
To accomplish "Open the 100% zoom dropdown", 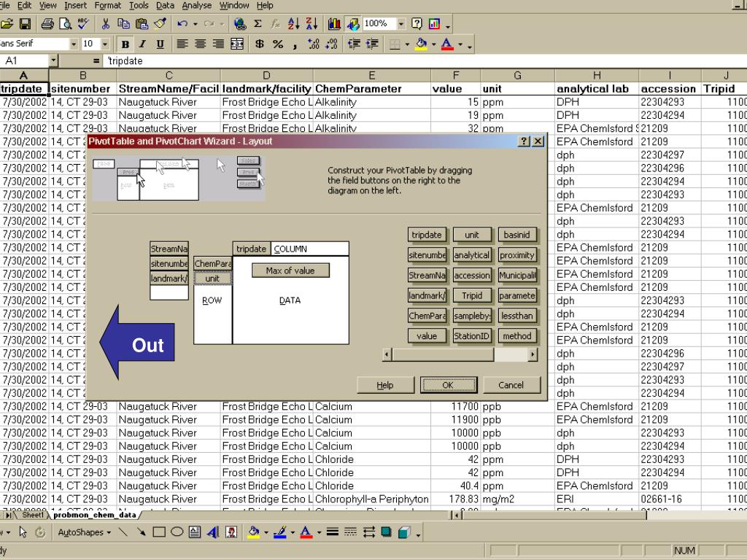I will [x=401, y=24].
